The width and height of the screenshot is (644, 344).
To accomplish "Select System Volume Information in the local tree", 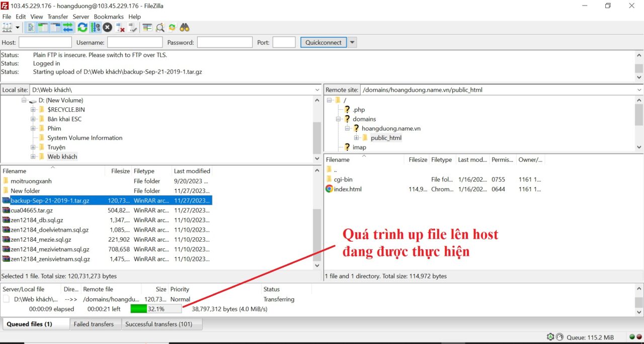I will coord(85,137).
